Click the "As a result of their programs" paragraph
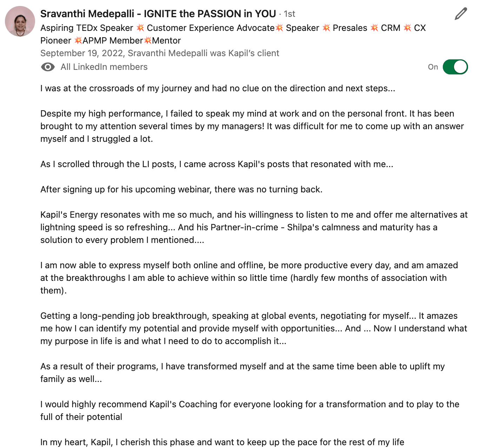This screenshot has height=448, width=480. click(242, 373)
